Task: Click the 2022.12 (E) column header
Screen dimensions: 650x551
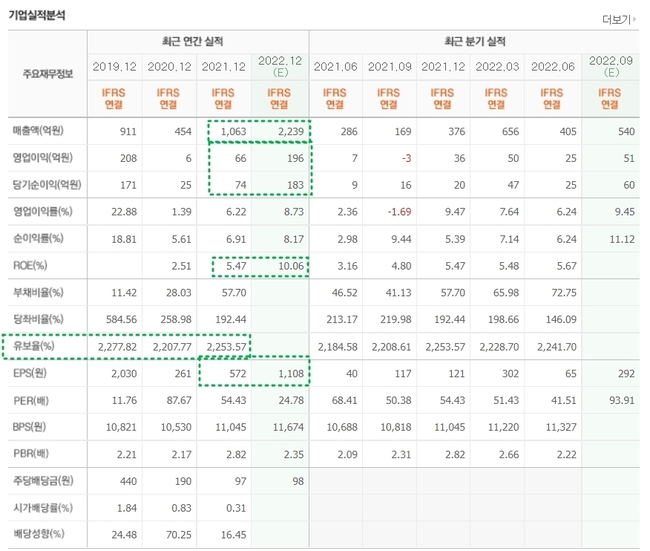Action: point(280,66)
